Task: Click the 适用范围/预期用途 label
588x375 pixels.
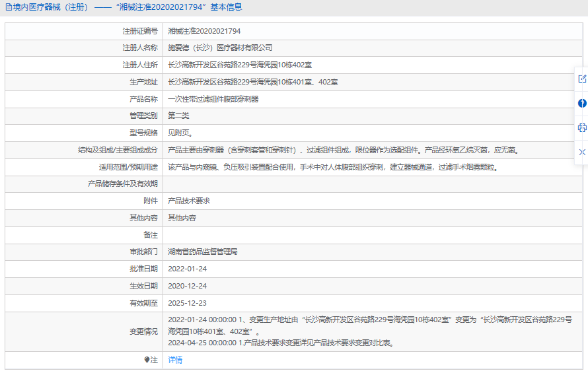Action: (x=128, y=167)
